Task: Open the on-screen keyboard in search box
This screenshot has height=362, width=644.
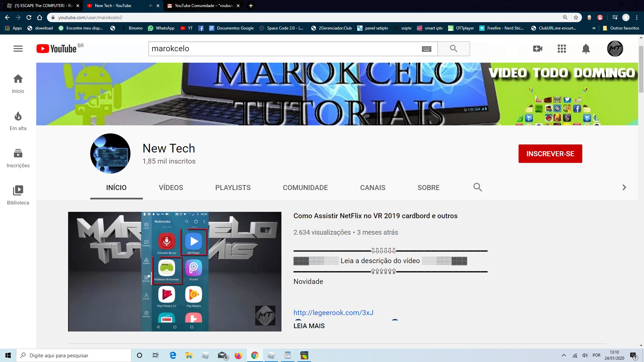Action: (426, 49)
